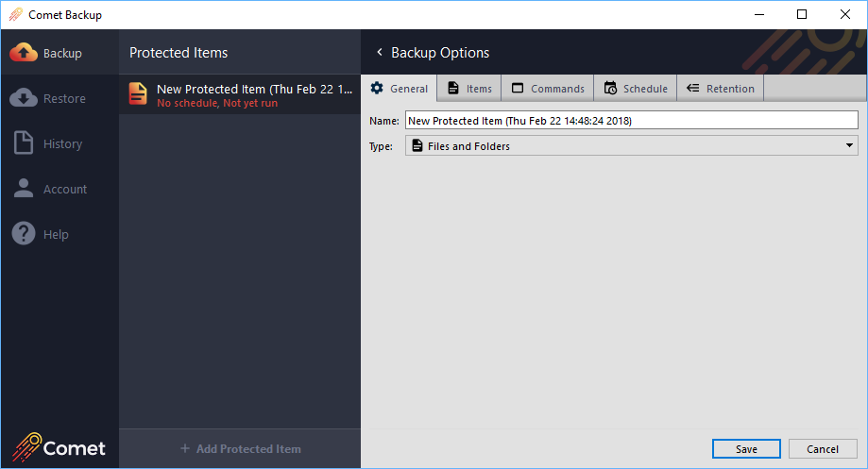
Task: Click the Backup cloud upload icon
Action: coord(24,54)
